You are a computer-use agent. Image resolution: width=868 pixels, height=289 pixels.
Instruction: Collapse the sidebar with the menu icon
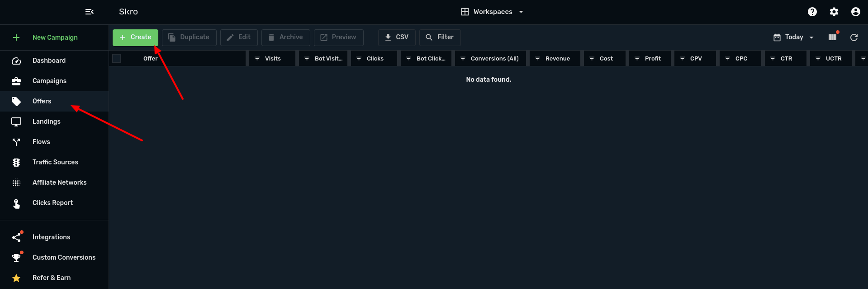[89, 12]
